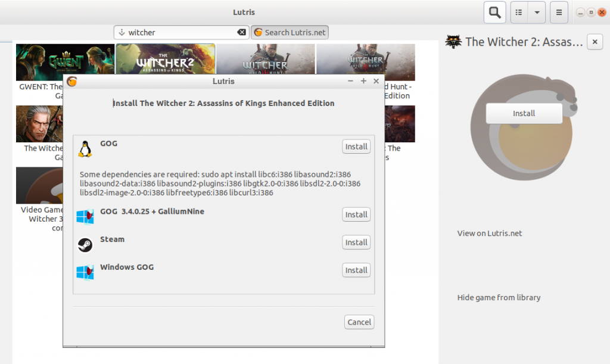Close The Witcher 2 side panel
The width and height of the screenshot is (610, 364).
[x=595, y=42]
